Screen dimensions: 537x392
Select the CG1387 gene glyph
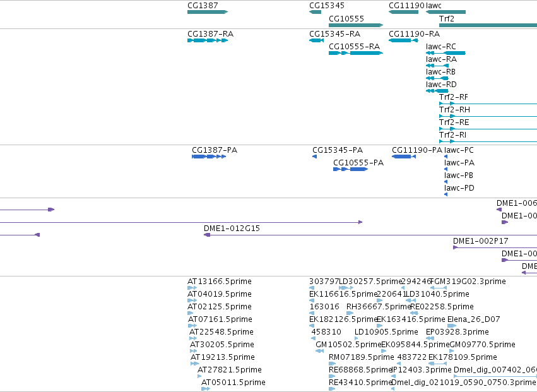tap(208, 12)
